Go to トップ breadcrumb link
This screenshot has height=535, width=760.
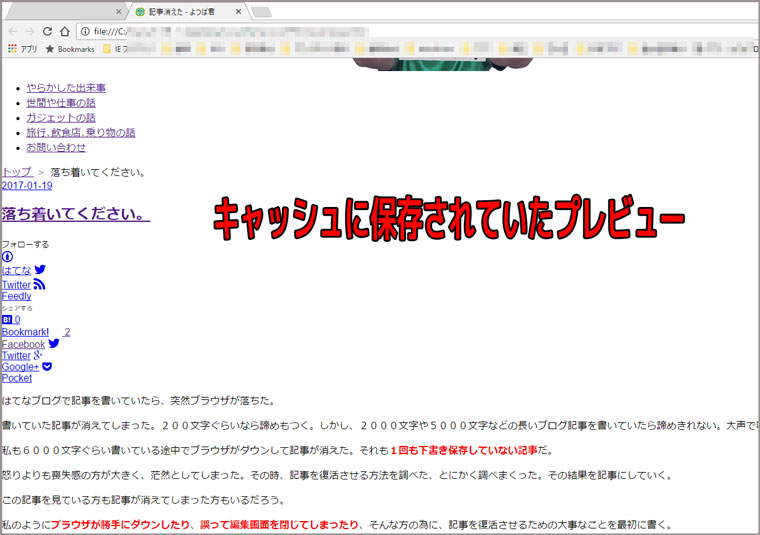click(17, 172)
